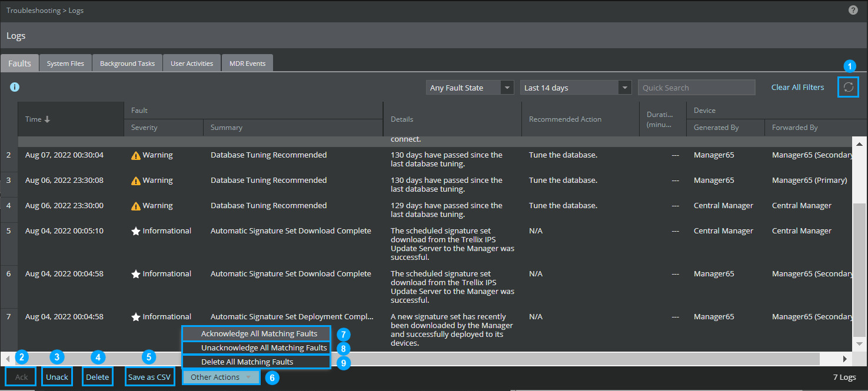
Task: Click warning icon in row 2
Action: click(x=136, y=155)
